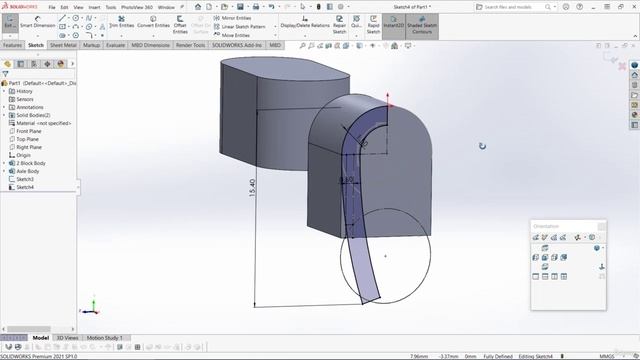
Task: Collapse the CommandManager ribbon chevron
Action: [635, 36]
